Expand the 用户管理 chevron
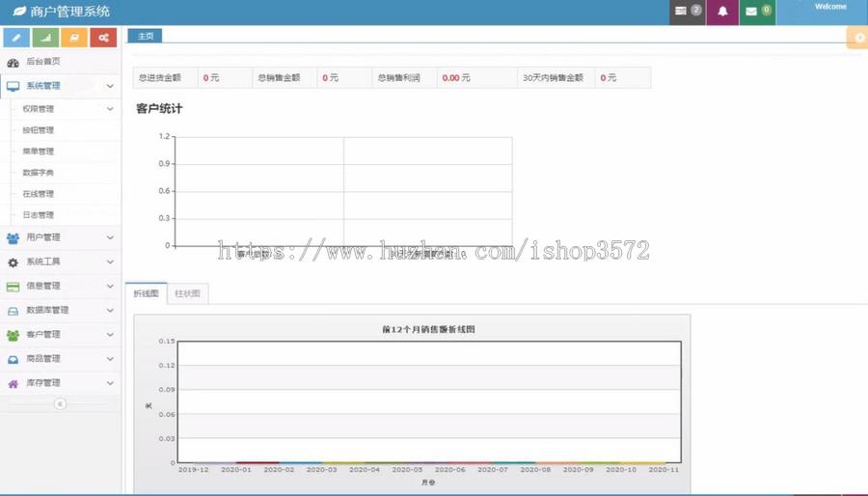This screenshot has width=868, height=496. tap(110, 237)
